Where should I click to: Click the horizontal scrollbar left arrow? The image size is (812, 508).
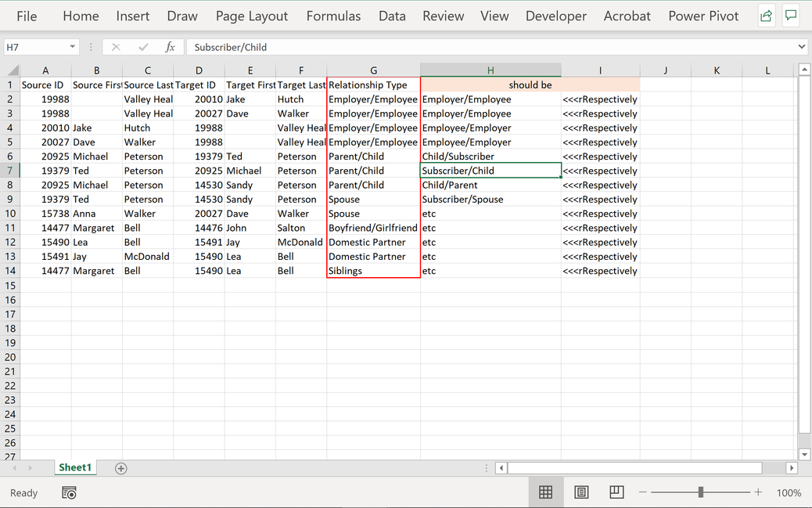(501, 468)
